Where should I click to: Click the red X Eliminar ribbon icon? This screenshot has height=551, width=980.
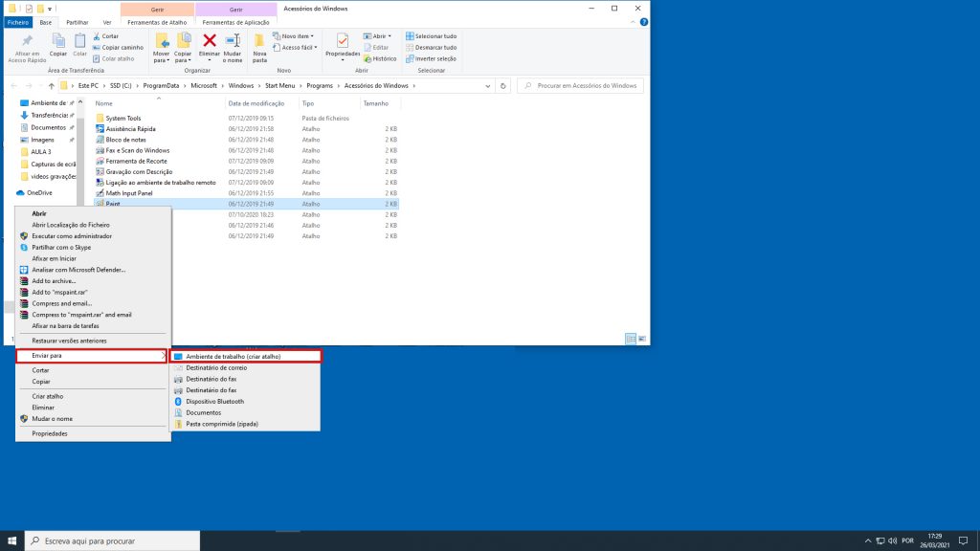click(210, 41)
